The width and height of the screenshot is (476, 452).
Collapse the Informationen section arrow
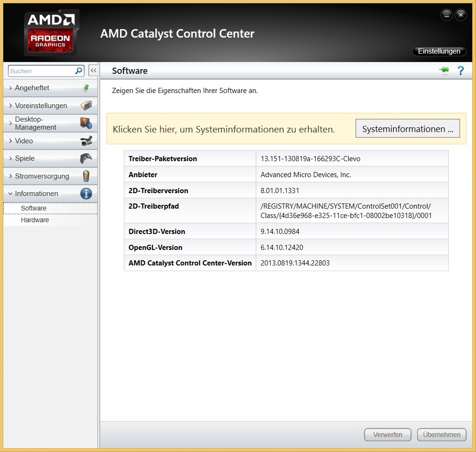(x=11, y=194)
